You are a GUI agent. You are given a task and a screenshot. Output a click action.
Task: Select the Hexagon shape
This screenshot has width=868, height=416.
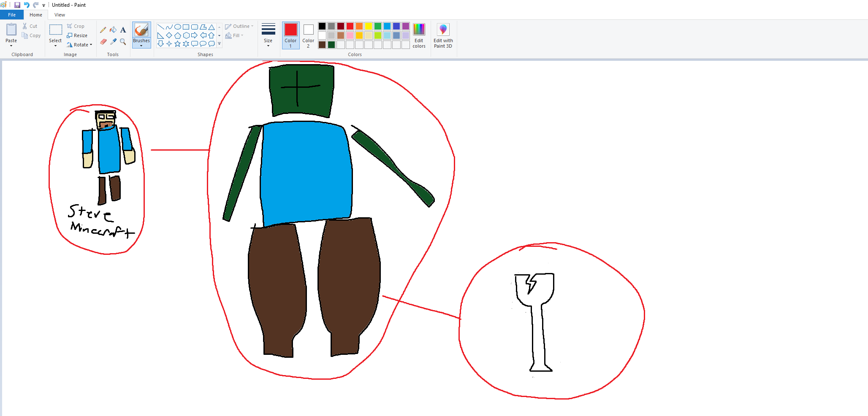186,35
